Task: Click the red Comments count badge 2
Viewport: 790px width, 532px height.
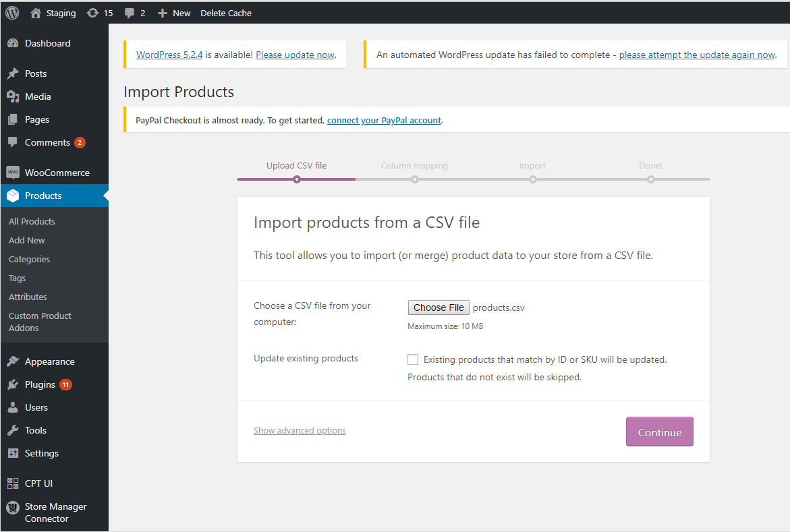Action: tap(80, 142)
